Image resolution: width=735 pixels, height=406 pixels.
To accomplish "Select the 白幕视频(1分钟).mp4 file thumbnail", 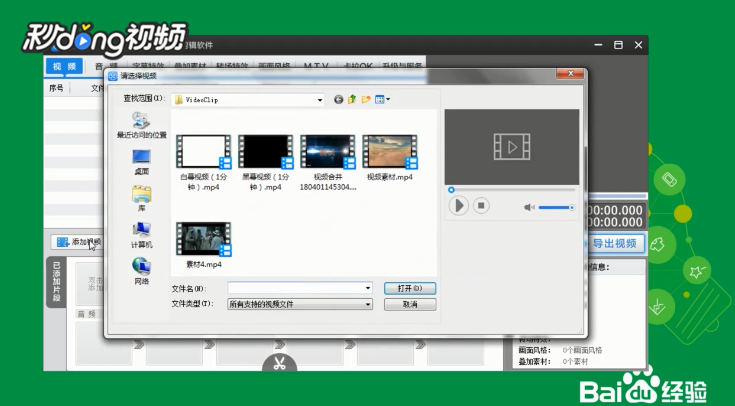I will tap(203, 152).
